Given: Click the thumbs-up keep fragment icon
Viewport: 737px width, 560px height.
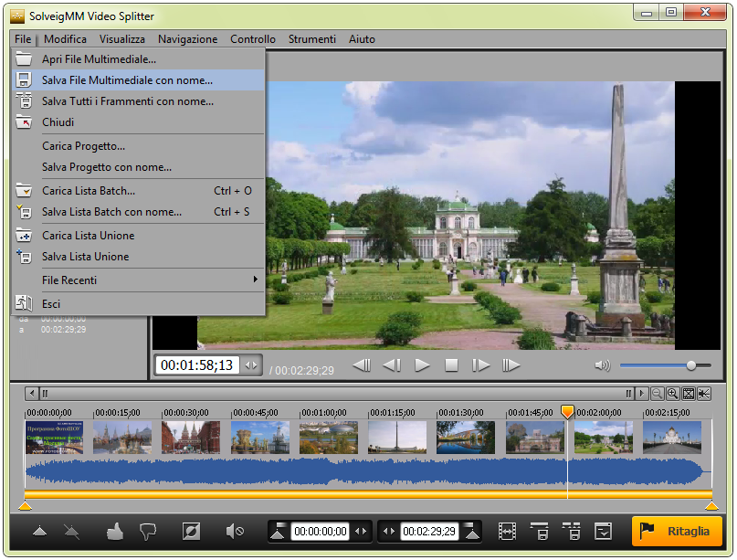Looking at the screenshot, I should coord(115,532).
